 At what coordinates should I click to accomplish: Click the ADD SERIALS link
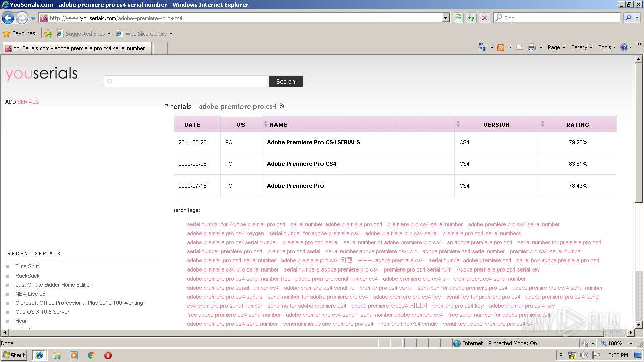22,102
